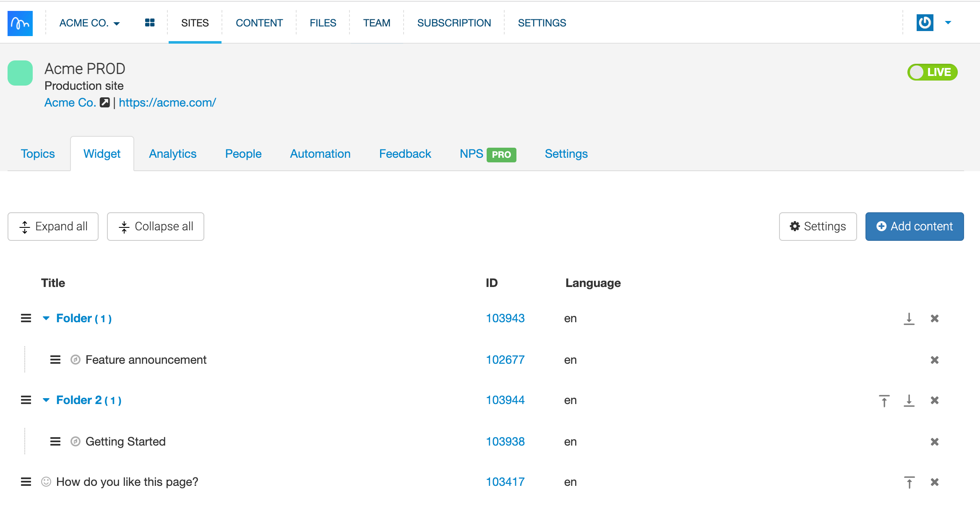Image resolution: width=980 pixels, height=532 pixels.
Task: Toggle the LIVE site switch
Action: pos(932,72)
